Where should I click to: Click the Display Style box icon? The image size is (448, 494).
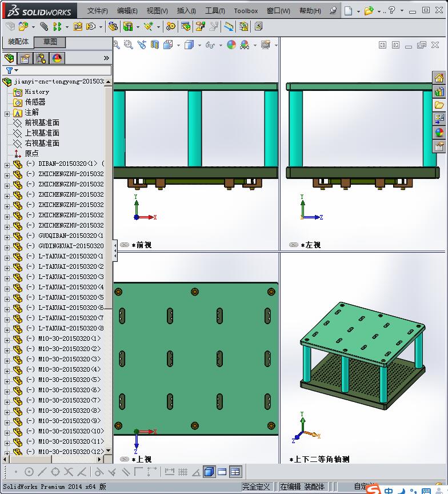189,45
